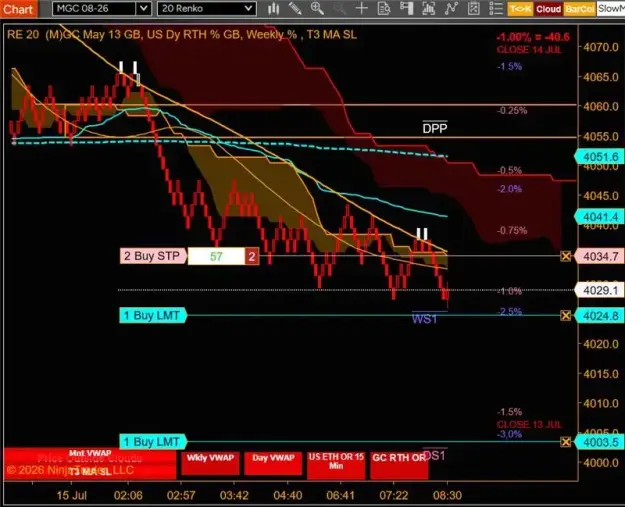The image size is (625, 507).
Task: Open the indicators icon
Action: tap(428, 8)
